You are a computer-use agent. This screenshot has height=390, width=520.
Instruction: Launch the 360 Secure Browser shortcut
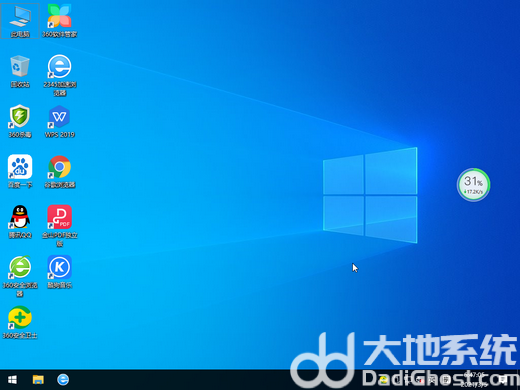click(20, 276)
